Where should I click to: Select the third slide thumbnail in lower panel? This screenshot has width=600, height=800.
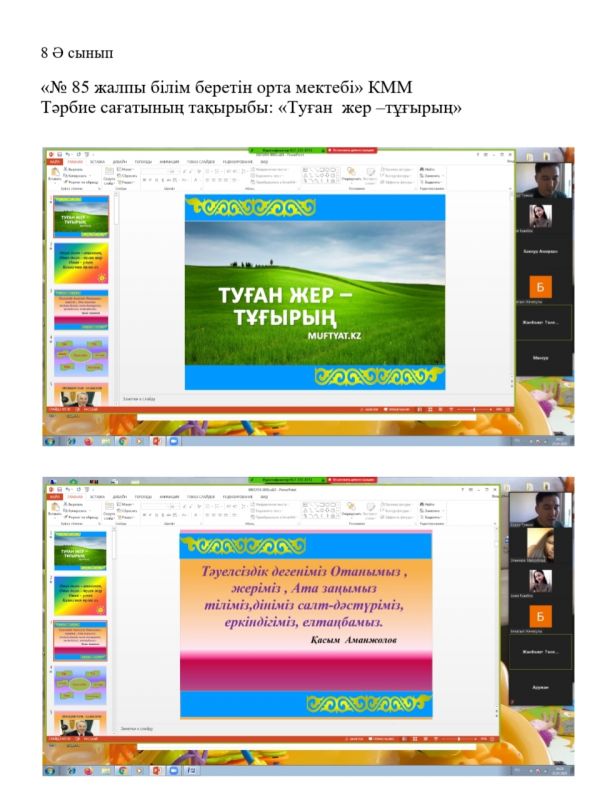(81, 639)
